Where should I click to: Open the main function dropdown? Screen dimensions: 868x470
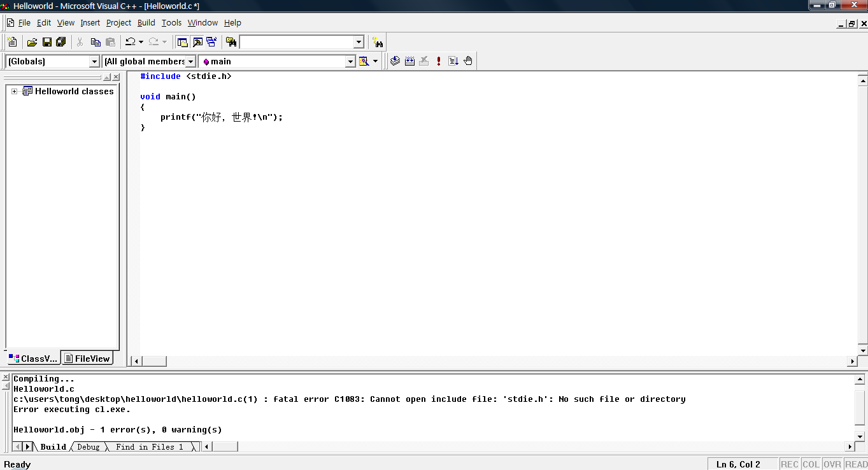[x=350, y=61]
